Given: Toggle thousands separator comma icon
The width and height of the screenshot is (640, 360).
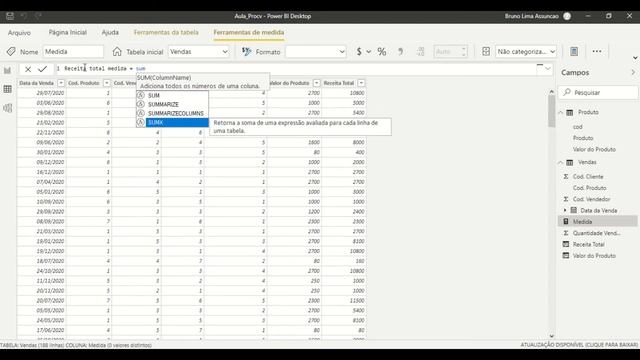Looking at the screenshot, I should [x=400, y=51].
